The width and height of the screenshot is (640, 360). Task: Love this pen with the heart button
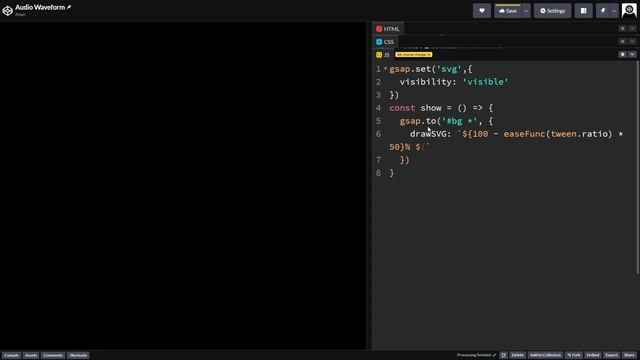click(x=482, y=11)
